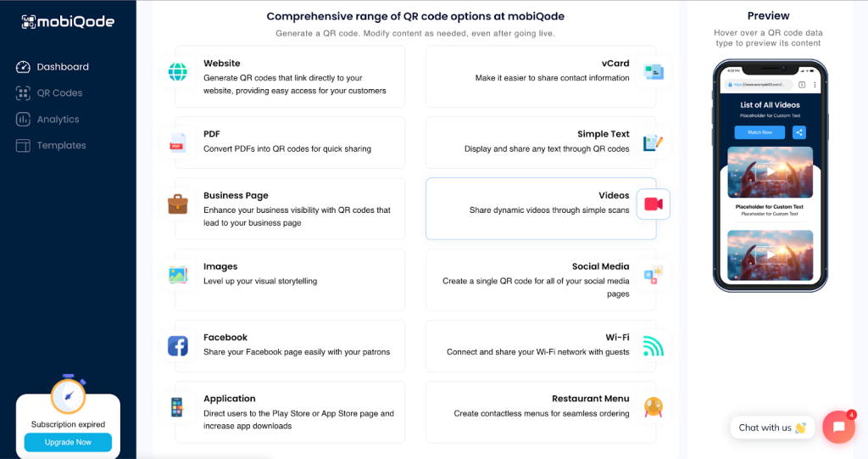Select the Videos camera icon

point(653,204)
